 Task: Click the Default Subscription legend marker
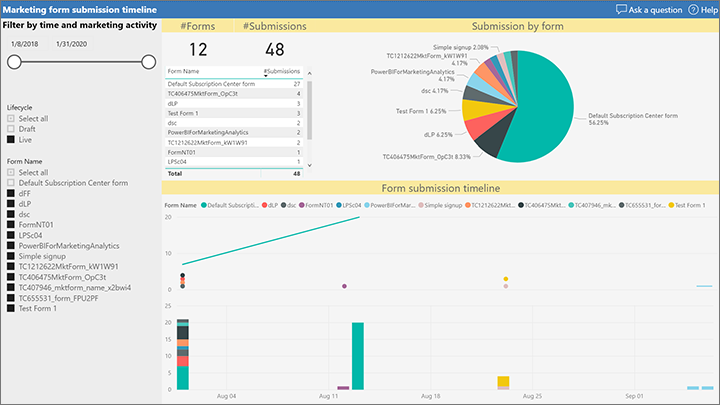tap(203, 205)
